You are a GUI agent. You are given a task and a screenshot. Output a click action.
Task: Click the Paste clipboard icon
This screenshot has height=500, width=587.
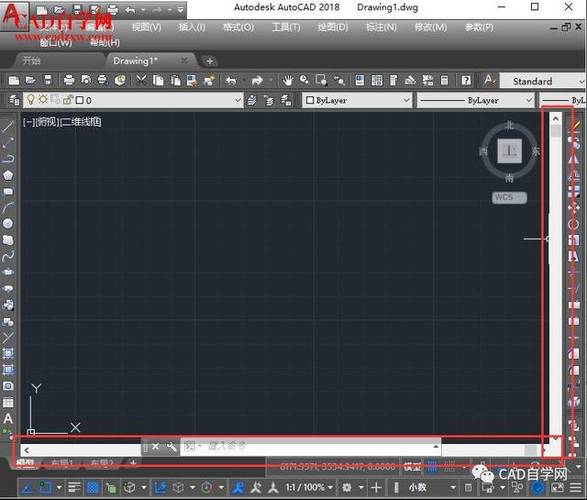[x=175, y=80]
